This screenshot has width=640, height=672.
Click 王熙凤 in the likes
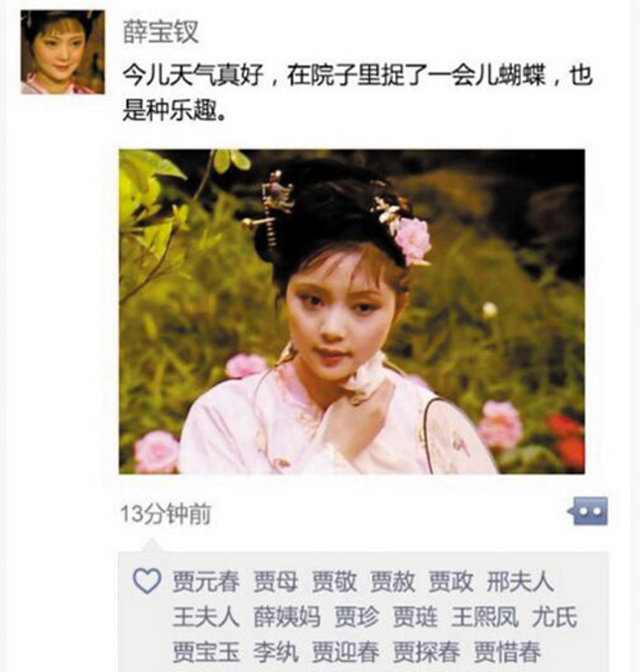[x=485, y=617]
